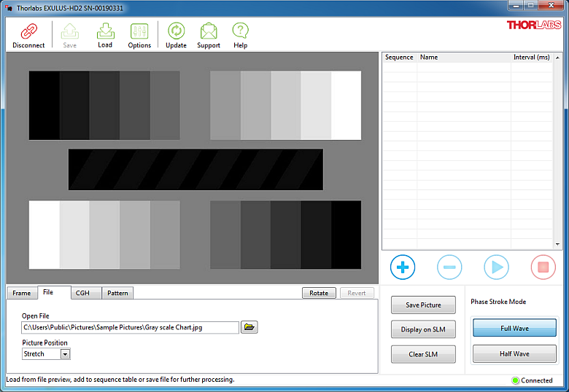Click the Thorlabs logo
569x392 pixels.
point(534,25)
